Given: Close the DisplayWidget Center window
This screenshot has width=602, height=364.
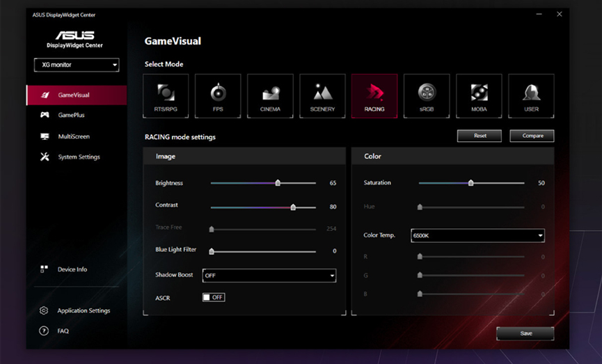Looking at the screenshot, I should tap(560, 14).
